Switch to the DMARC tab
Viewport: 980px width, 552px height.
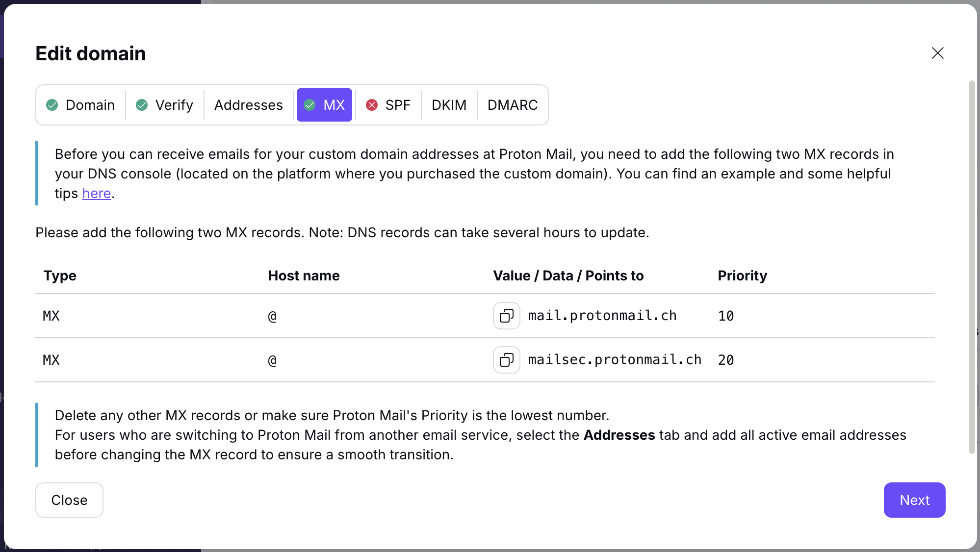[x=512, y=105]
